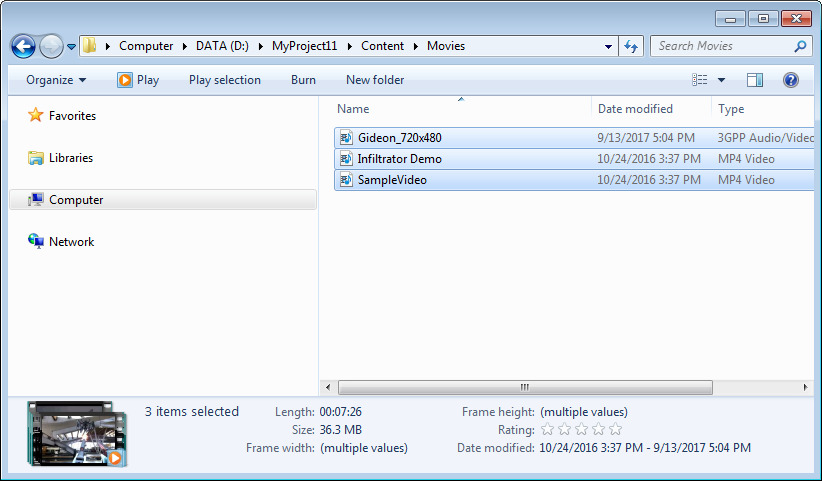Click the greyed Forward navigation arrow
822x481 pixels.
tap(51, 47)
